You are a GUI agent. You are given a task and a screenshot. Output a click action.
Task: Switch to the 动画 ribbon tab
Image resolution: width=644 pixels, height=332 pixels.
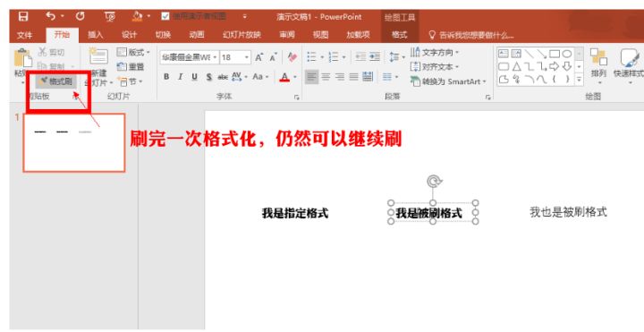coord(197,35)
